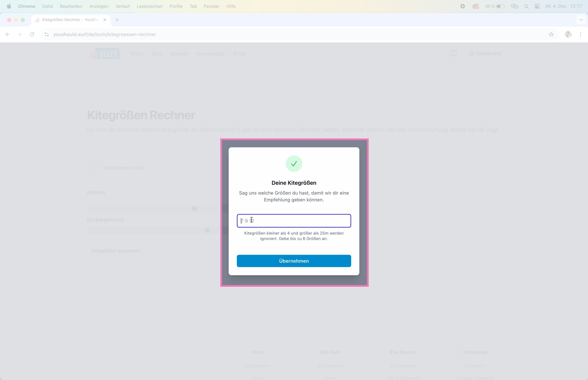Screen dimensions: 588x380
Task: Open the Apple menu
Action: [9, 6]
